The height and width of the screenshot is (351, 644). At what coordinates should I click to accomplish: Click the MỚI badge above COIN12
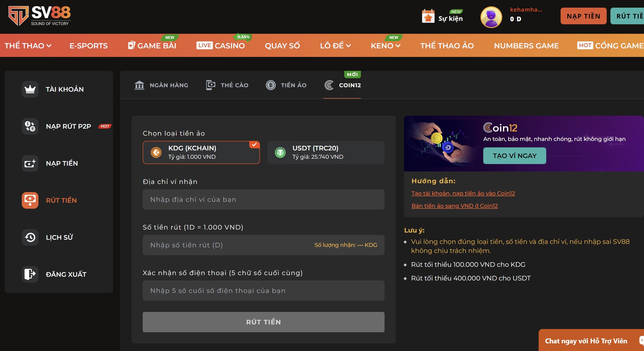point(352,74)
